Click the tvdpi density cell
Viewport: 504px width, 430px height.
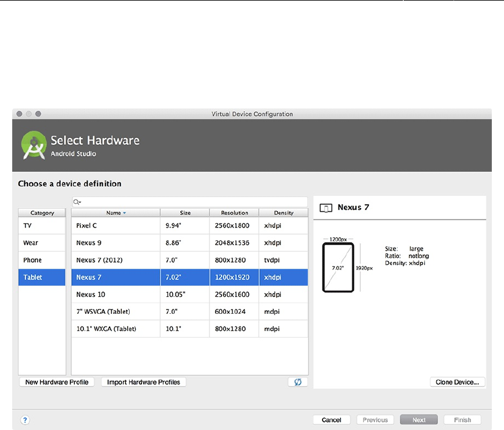tap(284, 260)
